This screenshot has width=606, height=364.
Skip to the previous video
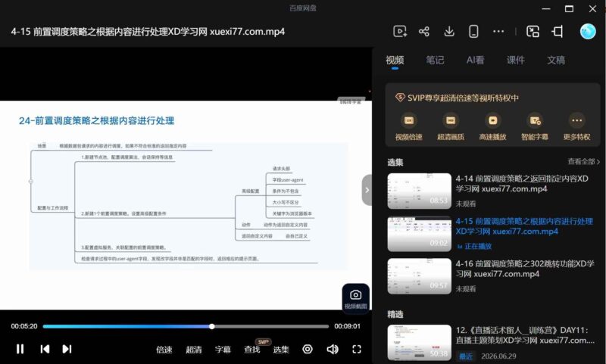(x=45, y=349)
